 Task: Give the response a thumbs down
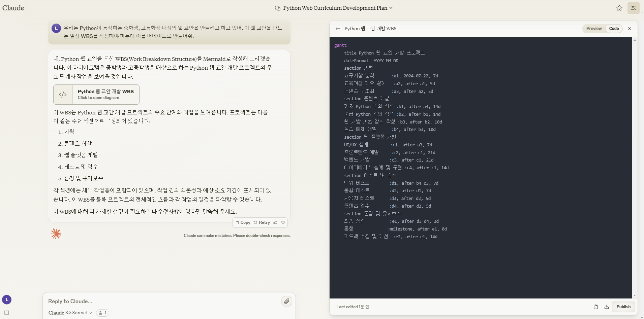(283, 222)
